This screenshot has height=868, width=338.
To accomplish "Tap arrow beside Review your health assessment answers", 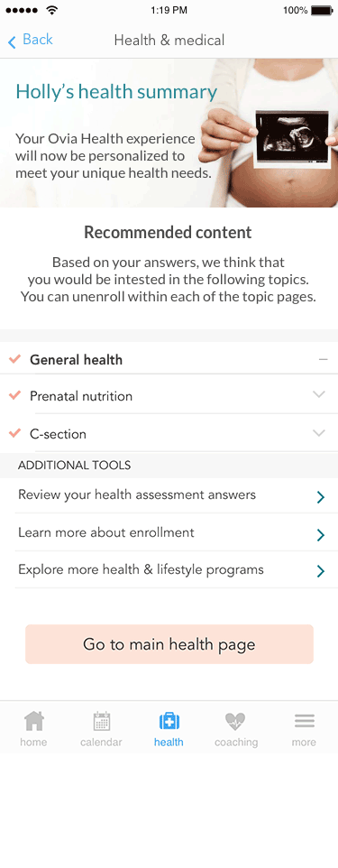I will [320, 497].
